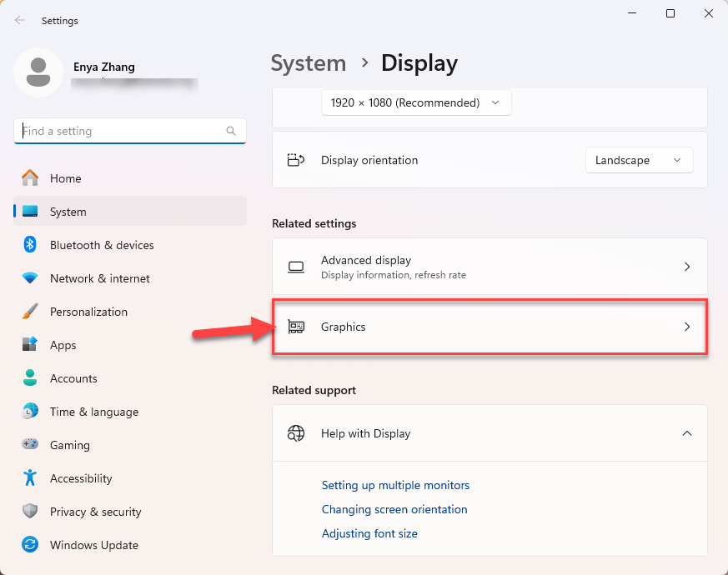Click the Personalization paintbrush icon

[x=30, y=312]
